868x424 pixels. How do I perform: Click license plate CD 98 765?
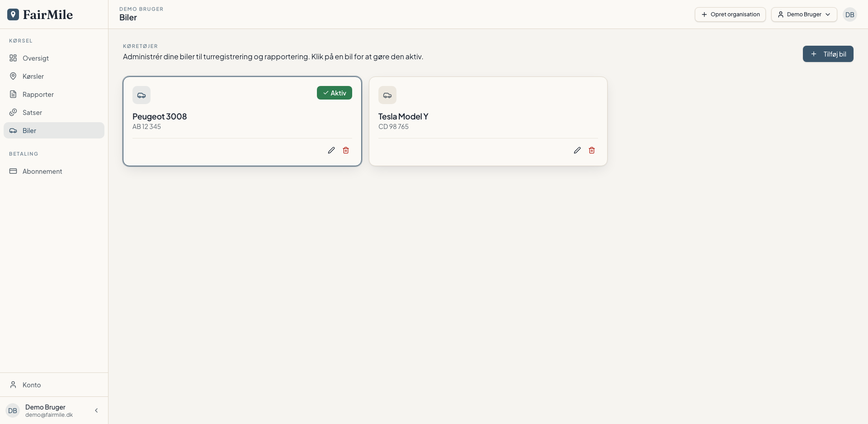pyautogui.click(x=393, y=127)
